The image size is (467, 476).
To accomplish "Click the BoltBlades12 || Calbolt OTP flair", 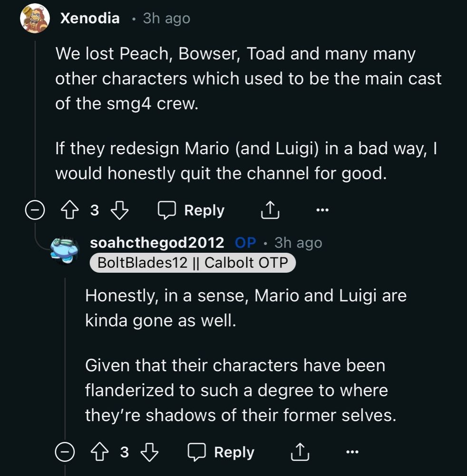I will pos(193,262).
